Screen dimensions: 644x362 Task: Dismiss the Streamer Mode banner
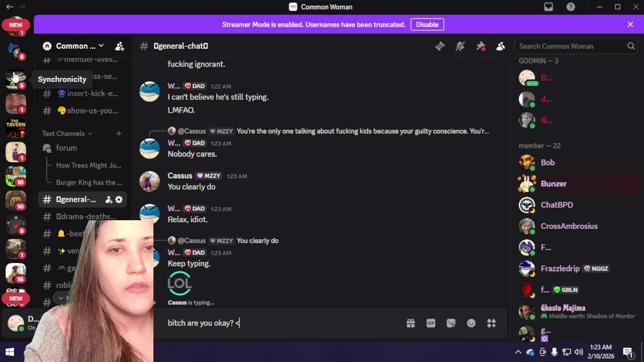tap(630, 25)
